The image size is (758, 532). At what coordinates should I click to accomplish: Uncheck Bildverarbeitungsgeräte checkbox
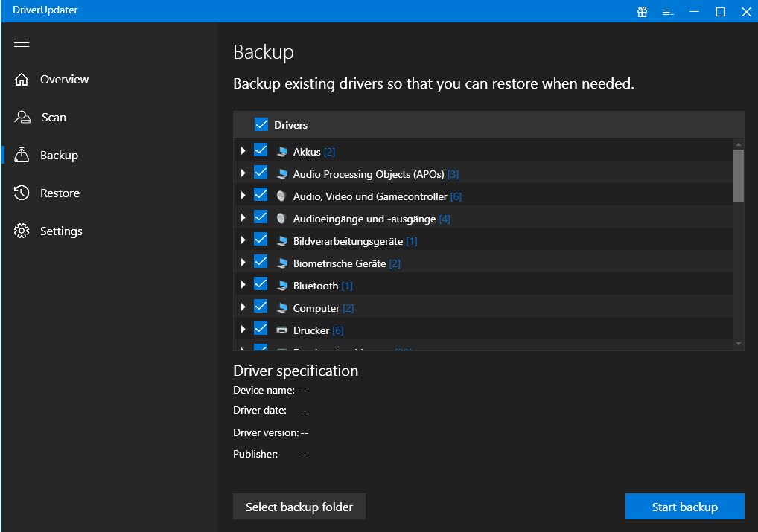click(261, 239)
